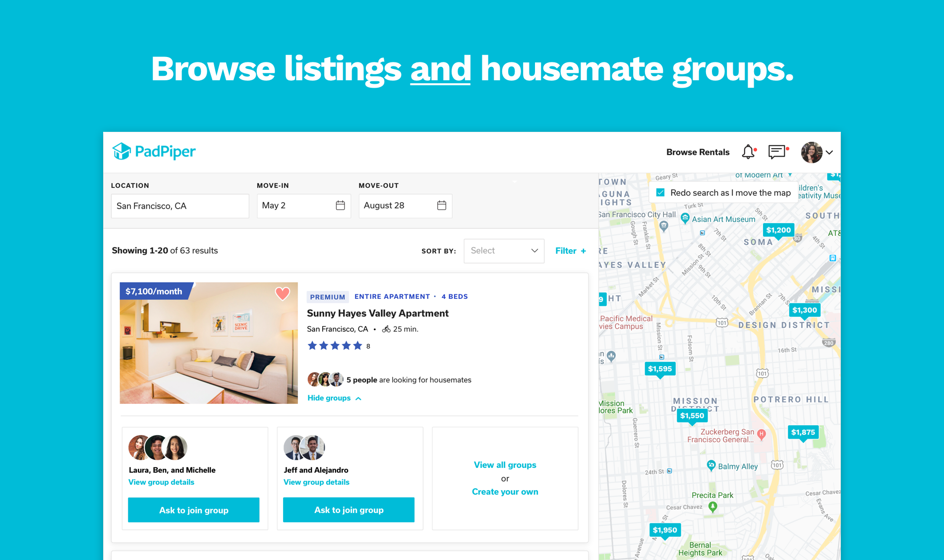Screen dimensions: 944x560
Task: Uncheck Redo search as I move the map
Action: [660, 192]
